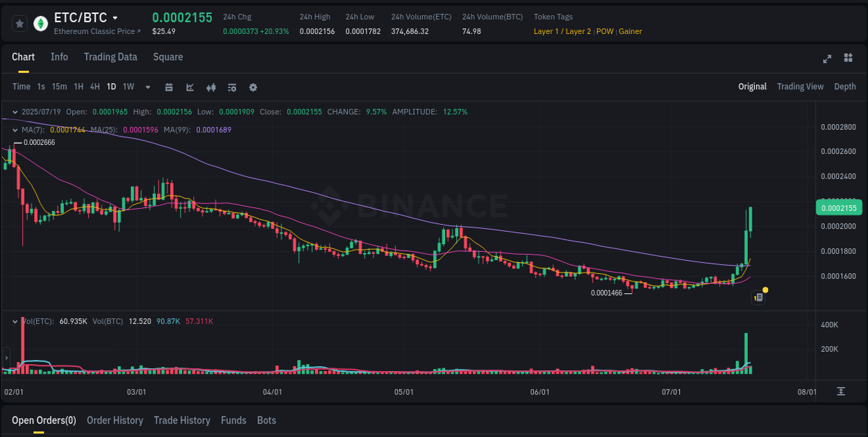Screen dimensions: 868x437
Task: Switch to the Trading Data tab
Action: 110,57
